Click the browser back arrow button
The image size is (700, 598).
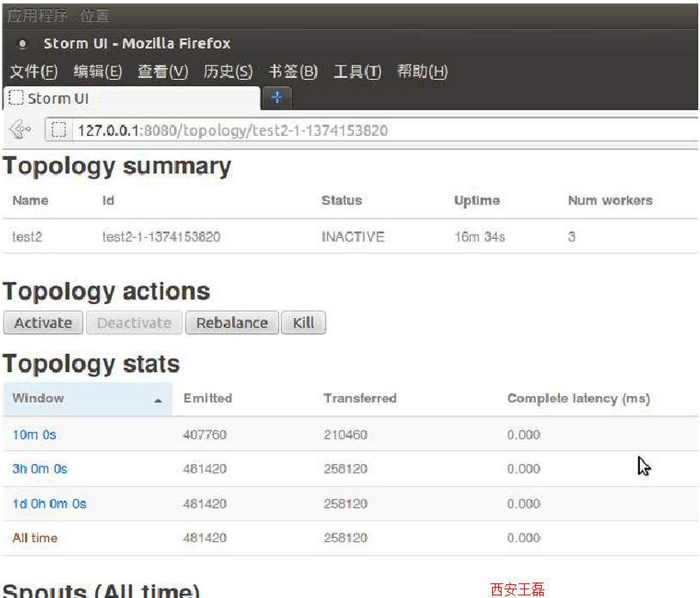(x=19, y=131)
